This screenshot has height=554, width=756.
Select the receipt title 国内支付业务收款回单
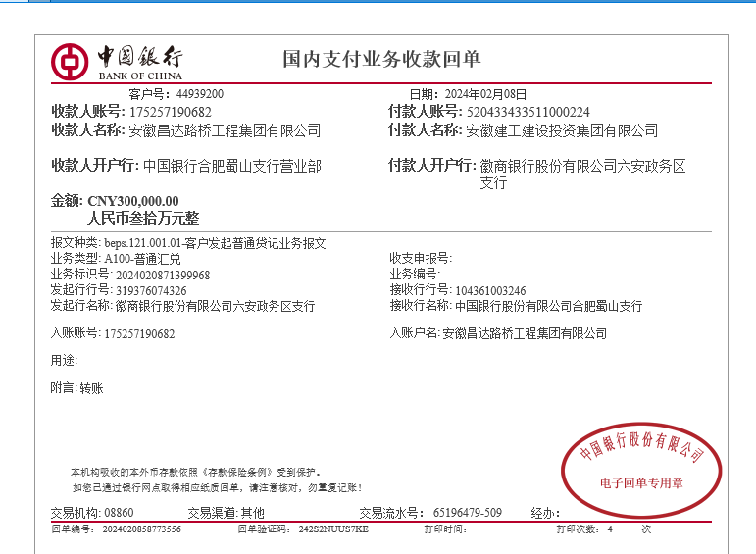pyautogui.click(x=381, y=60)
